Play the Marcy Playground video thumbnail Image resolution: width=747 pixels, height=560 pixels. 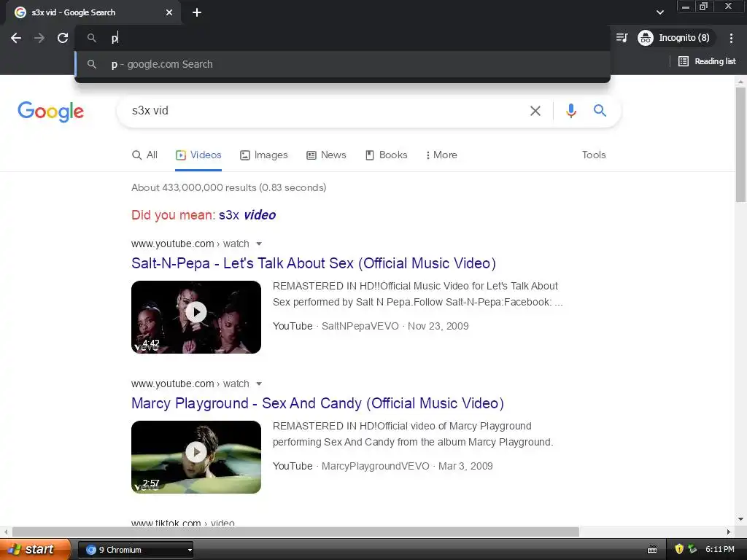[x=196, y=457]
